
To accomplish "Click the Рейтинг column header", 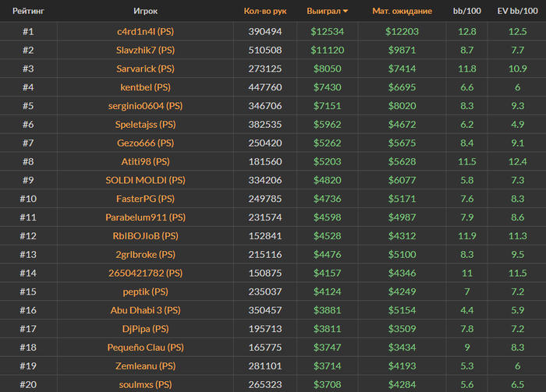I will (x=28, y=11).
